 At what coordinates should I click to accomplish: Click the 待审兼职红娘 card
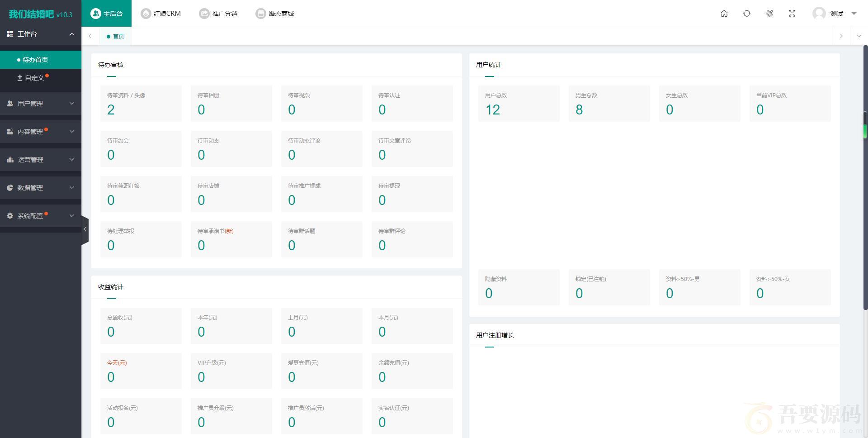point(141,194)
